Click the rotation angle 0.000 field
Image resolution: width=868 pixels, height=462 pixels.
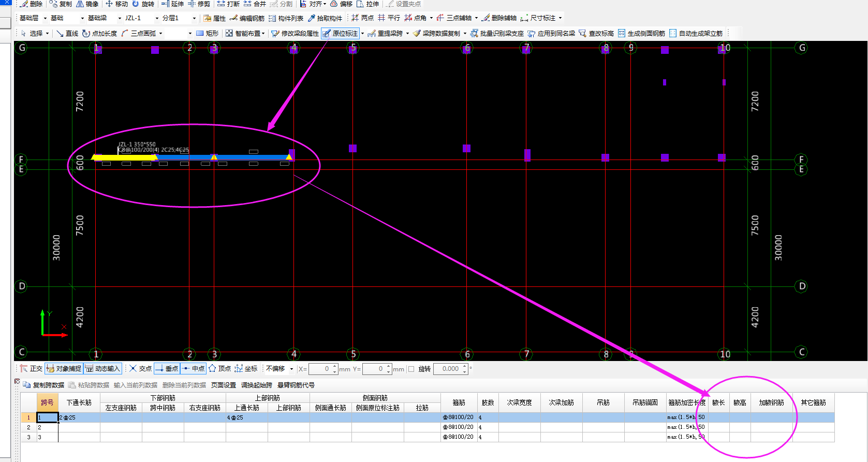point(450,369)
